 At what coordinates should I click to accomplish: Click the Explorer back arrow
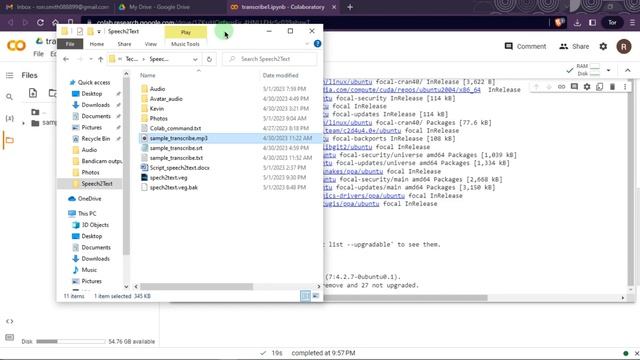pos(66,59)
